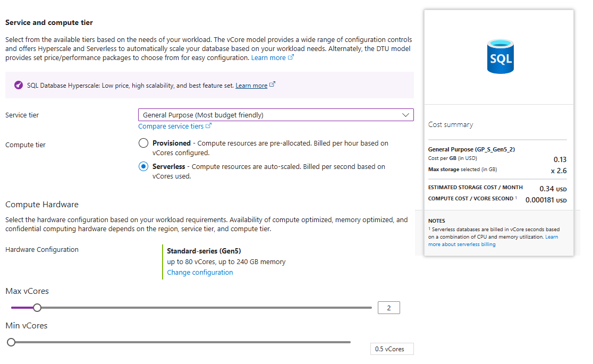Click the Hardware Configuration label
The width and height of the screenshot is (593, 364).
click(x=42, y=249)
